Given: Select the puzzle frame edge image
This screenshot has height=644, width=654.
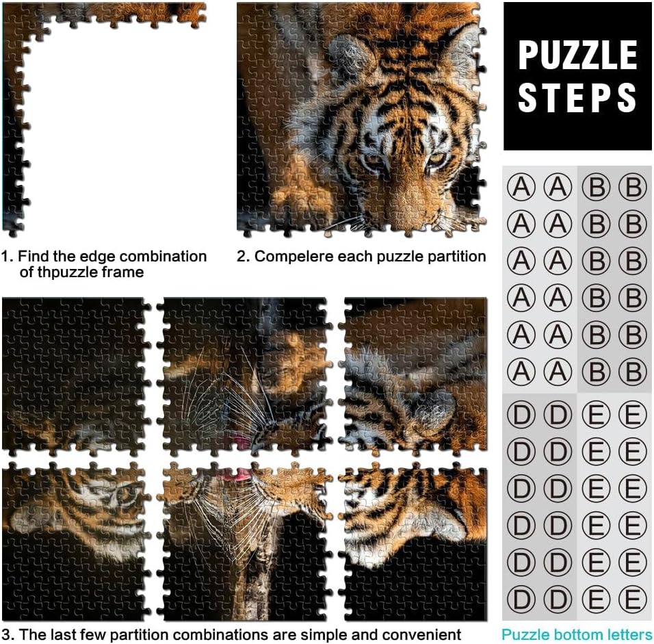Looking at the screenshot, I should (x=104, y=120).
